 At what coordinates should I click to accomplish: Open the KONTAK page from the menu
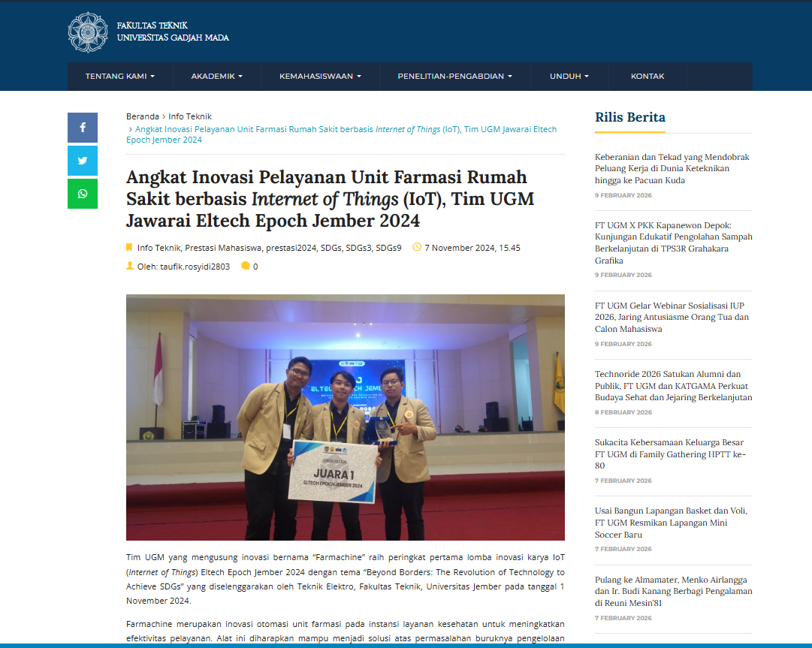(647, 76)
